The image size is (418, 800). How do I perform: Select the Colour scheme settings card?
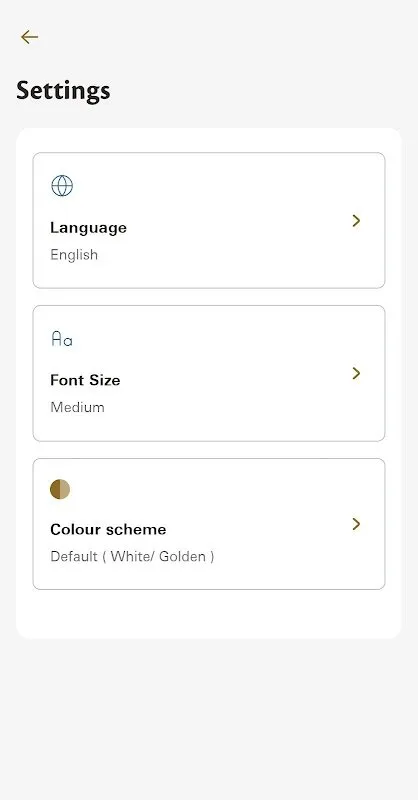click(x=209, y=524)
